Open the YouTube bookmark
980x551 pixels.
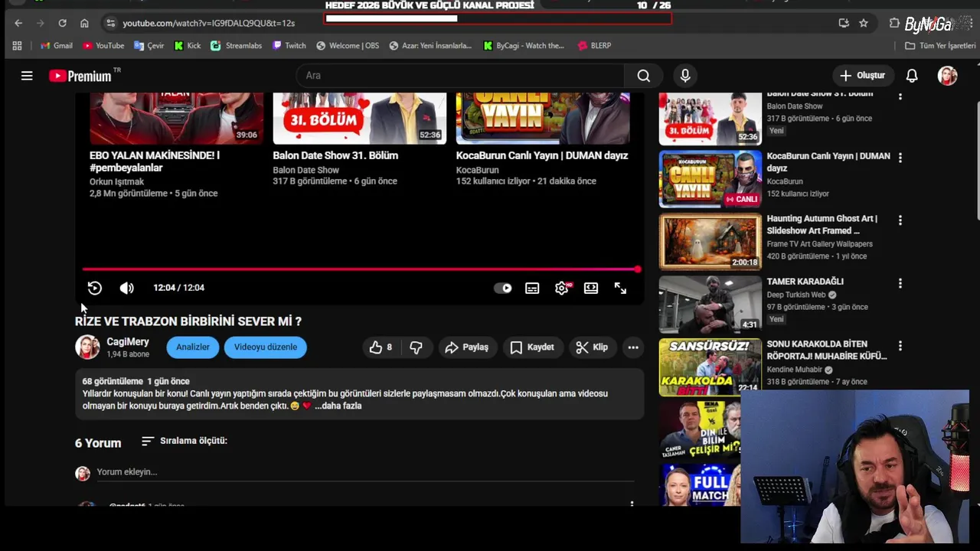[x=103, y=46]
